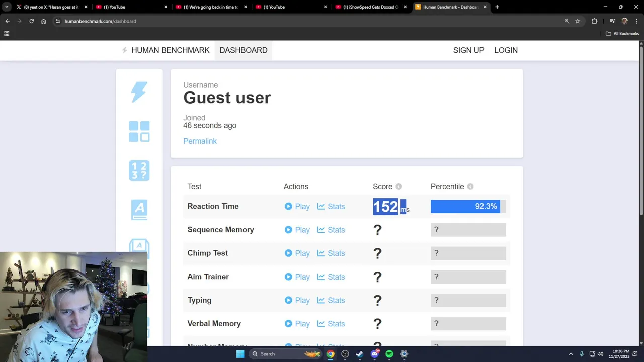This screenshot has width=644, height=362.
Task: Open Chrome extensions menu
Action: [x=595, y=21]
